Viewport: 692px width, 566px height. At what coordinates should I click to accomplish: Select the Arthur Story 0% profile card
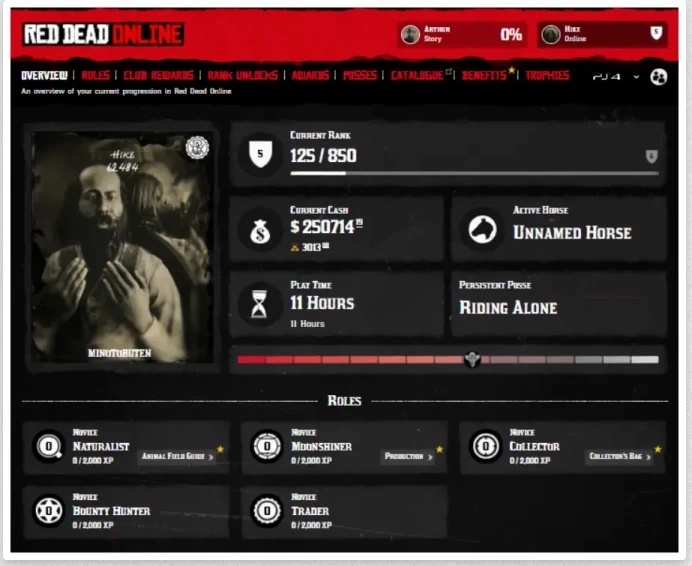(x=462, y=34)
